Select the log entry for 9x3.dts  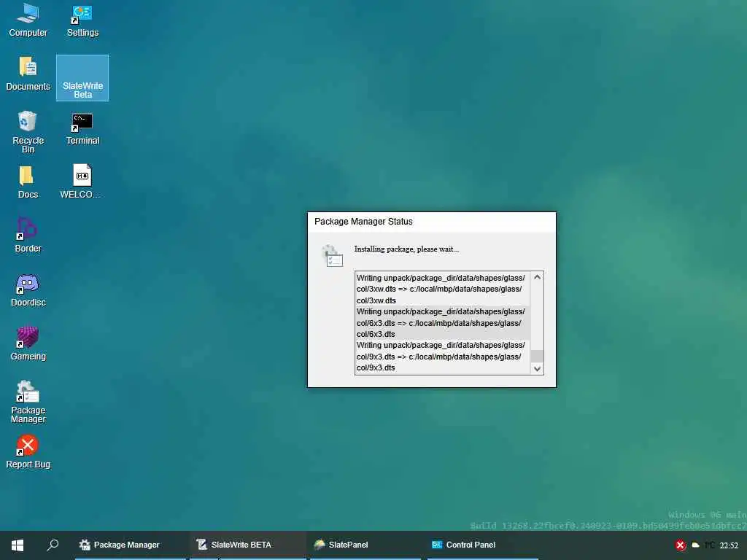click(443, 356)
